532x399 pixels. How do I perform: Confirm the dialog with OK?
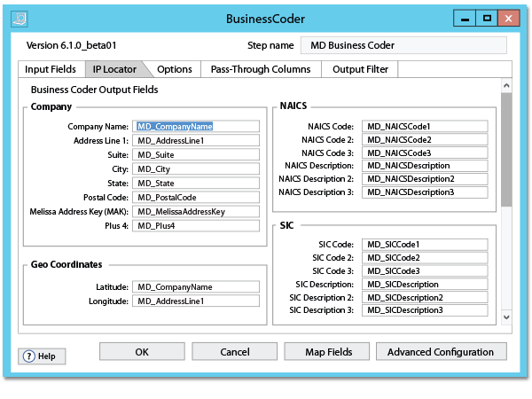tap(142, 351)
